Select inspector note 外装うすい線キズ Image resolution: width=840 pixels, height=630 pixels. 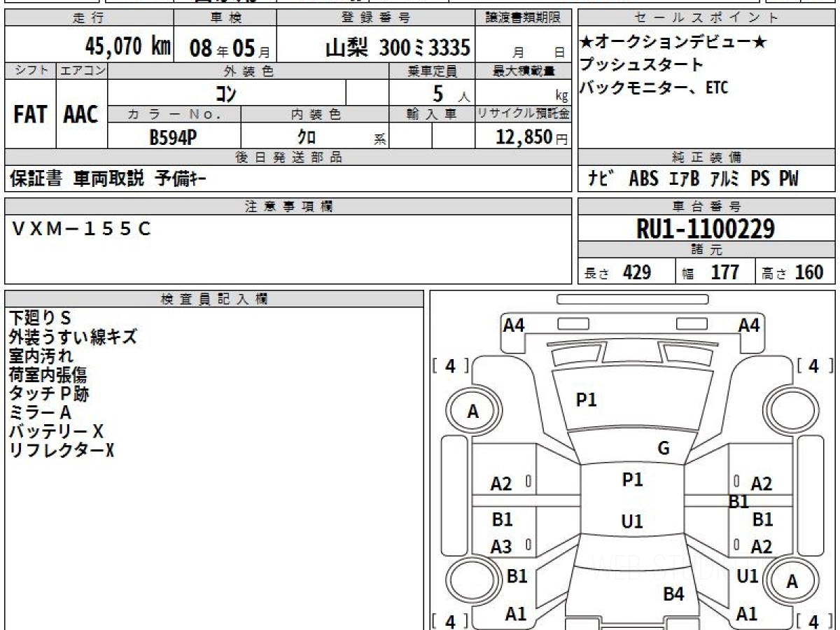pyautogui.click(x=73, y=337)
